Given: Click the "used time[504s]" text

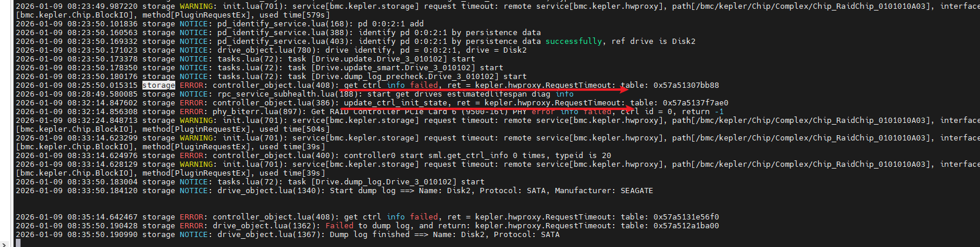Looking at the screenshot, I should [294, 129].
